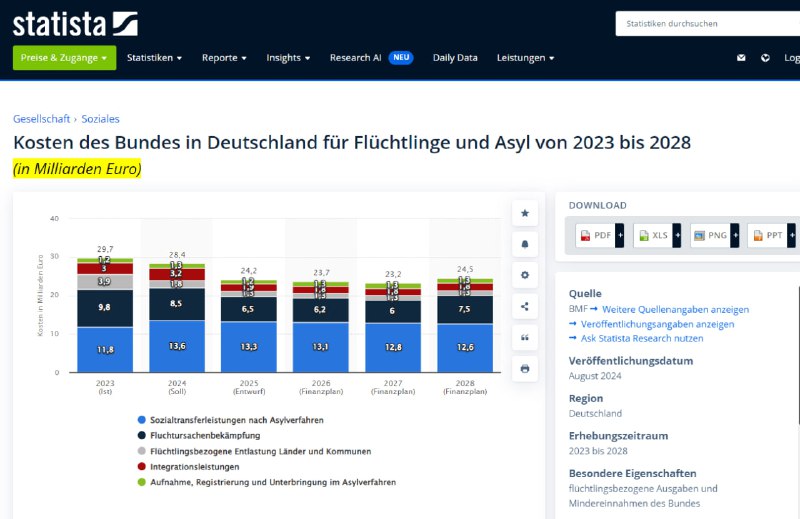Toggle the Integrationsleistungen legend entry
800x519 pixels.
(x=194, y=466)
